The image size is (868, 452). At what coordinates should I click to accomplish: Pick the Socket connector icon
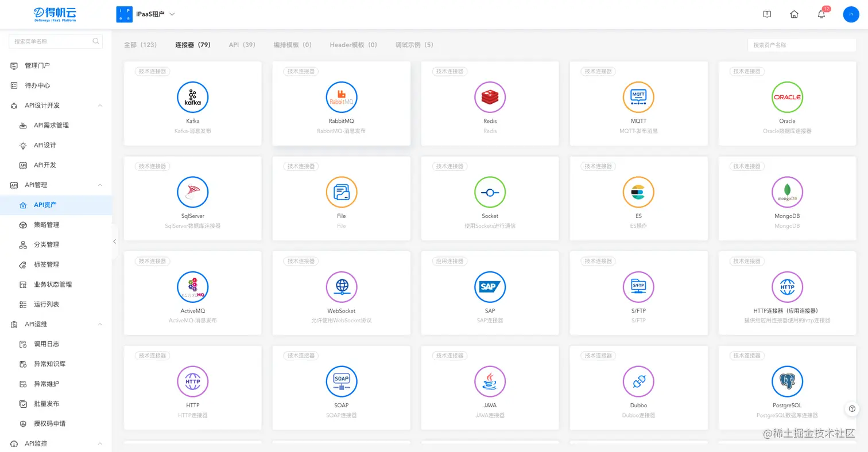(490, 192)
